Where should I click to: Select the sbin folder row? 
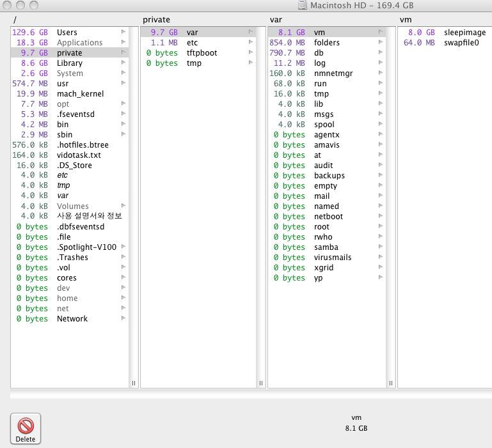click(x=70, y=134)
